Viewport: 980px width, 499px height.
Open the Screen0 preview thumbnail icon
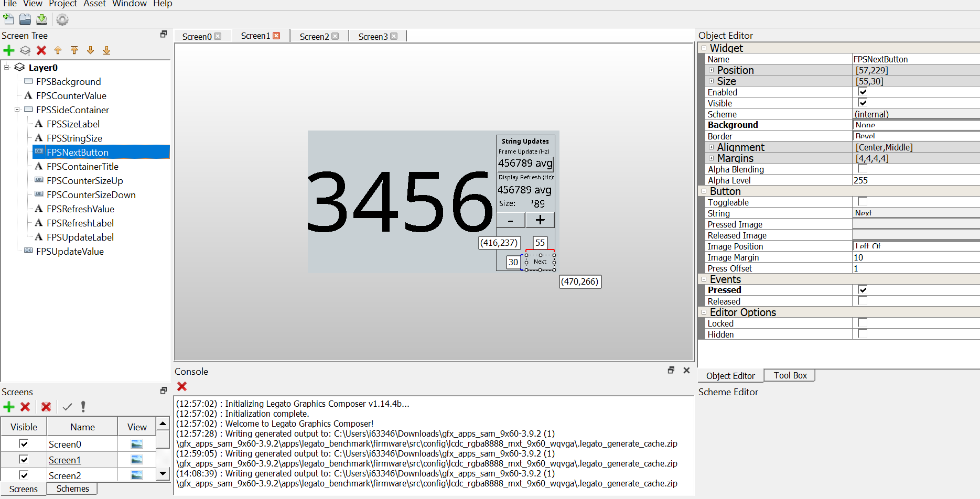(x=137, y=444)
